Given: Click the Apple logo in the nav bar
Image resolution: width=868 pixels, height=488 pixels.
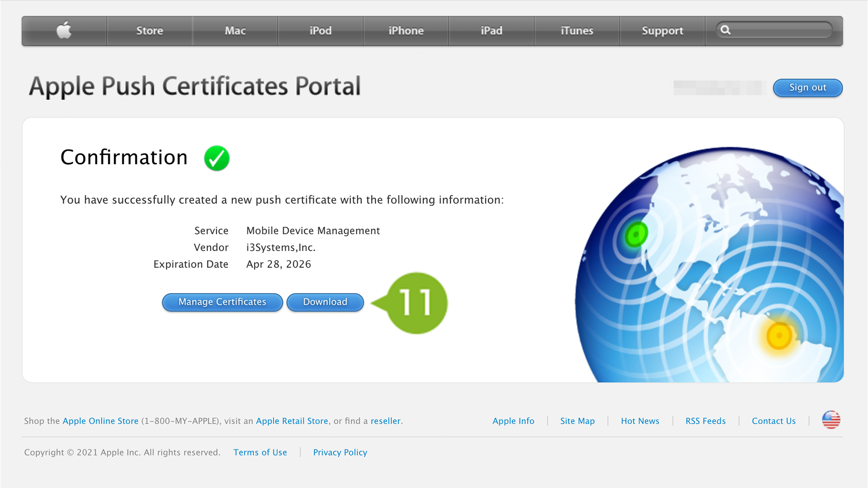Looking at the screenshot, I should 64,30.
